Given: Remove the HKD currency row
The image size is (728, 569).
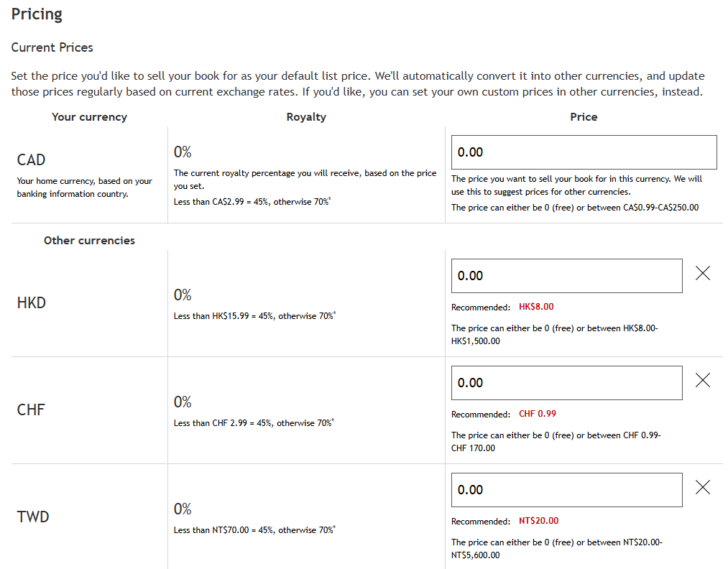Looking at the screenshot, I should pos(703,273).
